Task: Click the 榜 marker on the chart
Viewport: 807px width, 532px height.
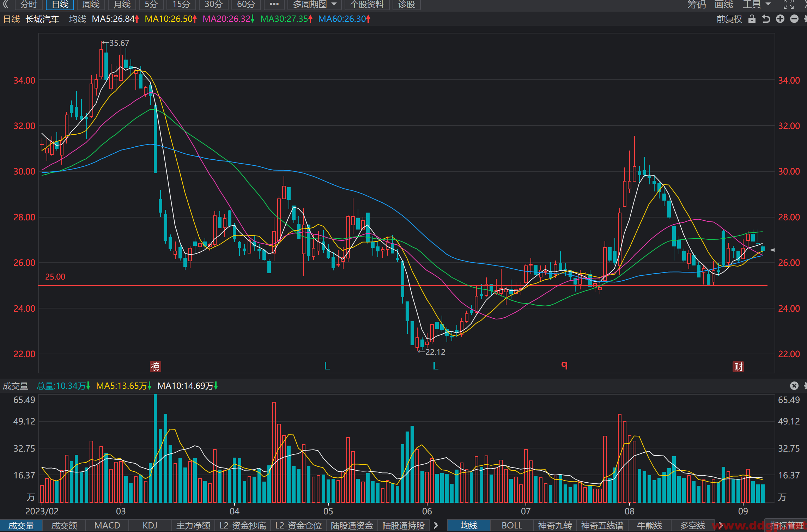Action: 155,367
